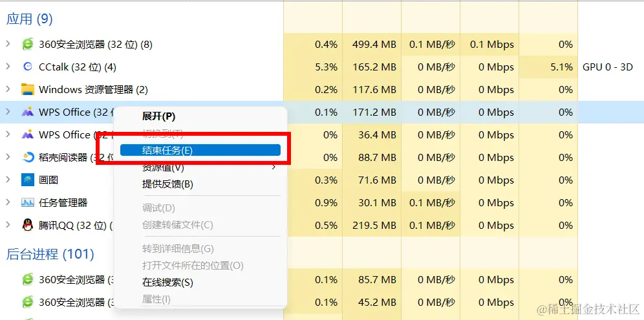The width and height of the screenshot is (644, 320).
Task: Click the GPU 0 - 3D engine cell
Action: pos(607,67)
